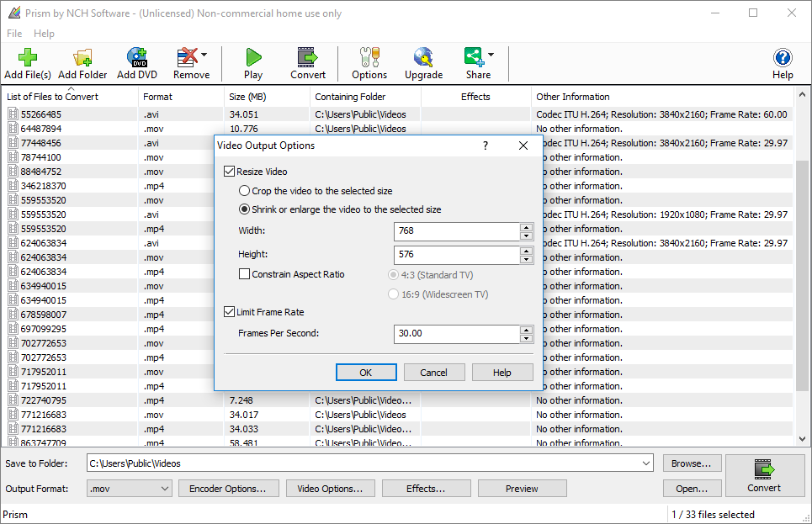Viewport: 812px width, 524px height.
Task: Open the Help menu
Action: tap(44, 34)
